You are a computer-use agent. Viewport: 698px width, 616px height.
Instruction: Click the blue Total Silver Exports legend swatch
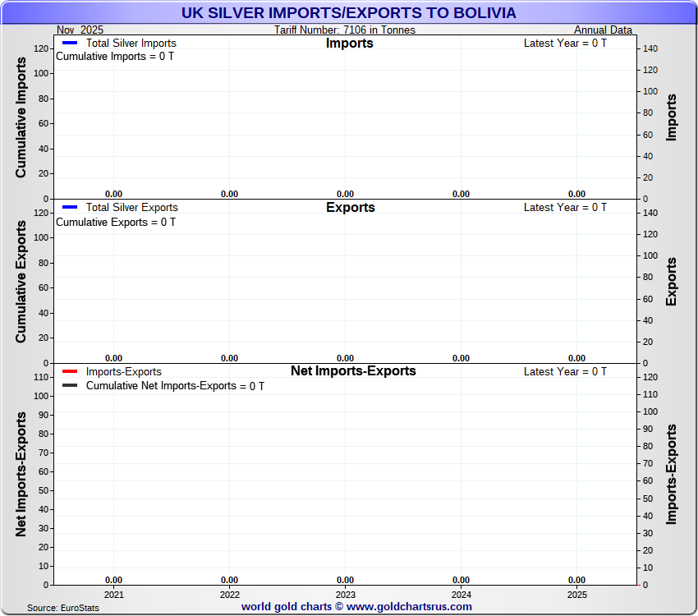[70, 207]
